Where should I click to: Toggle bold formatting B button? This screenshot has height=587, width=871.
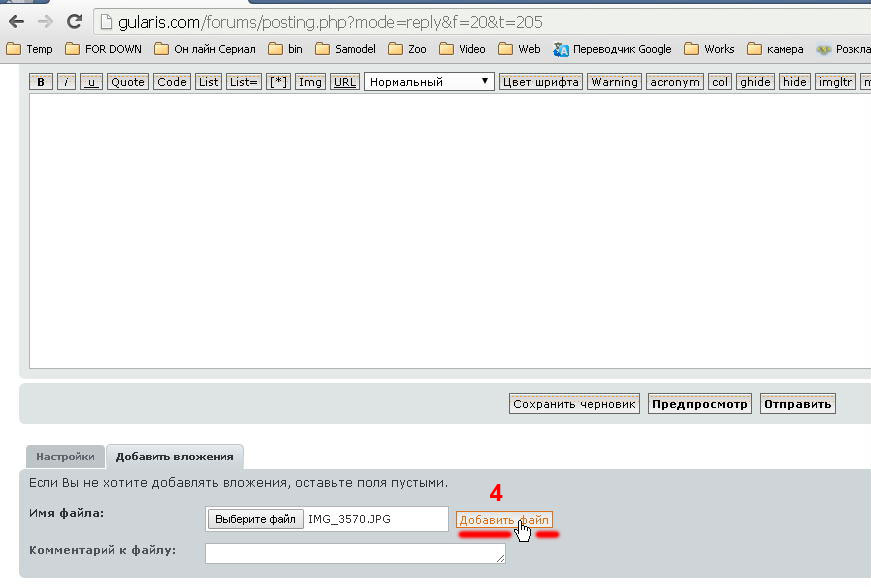tap(41, 82)
